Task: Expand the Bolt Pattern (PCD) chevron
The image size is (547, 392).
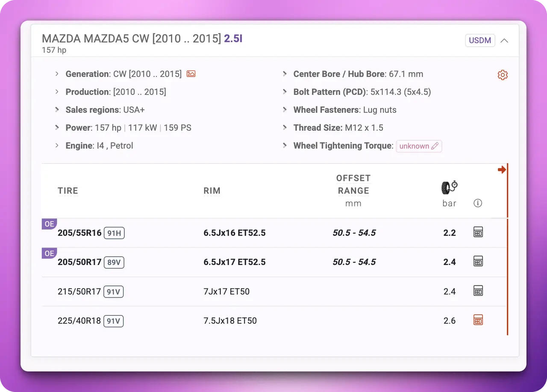Action: (x=285, y=92)
